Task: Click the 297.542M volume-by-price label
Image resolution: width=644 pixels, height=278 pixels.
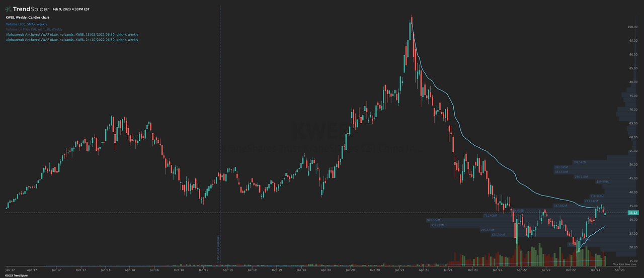Action: (x=580, y=162)
